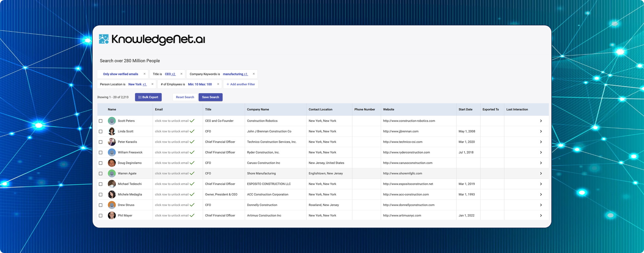Expand Drew Struss row with chevron
Screen dimensions: 644x253
[x=541, y=205]
